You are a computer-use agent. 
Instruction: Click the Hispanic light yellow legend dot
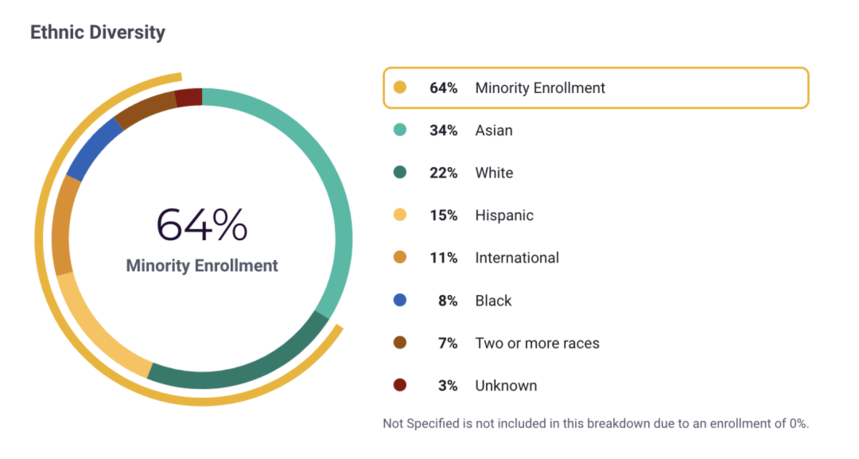(x=400, y=215)
